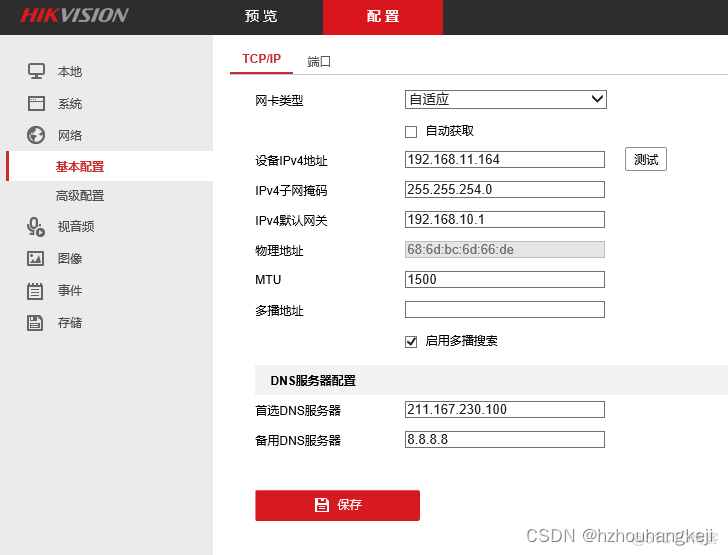This screenshot has height=555, width=728.
Task: Open 视音频 in the sidebar
Action: [x=76, y=227]
